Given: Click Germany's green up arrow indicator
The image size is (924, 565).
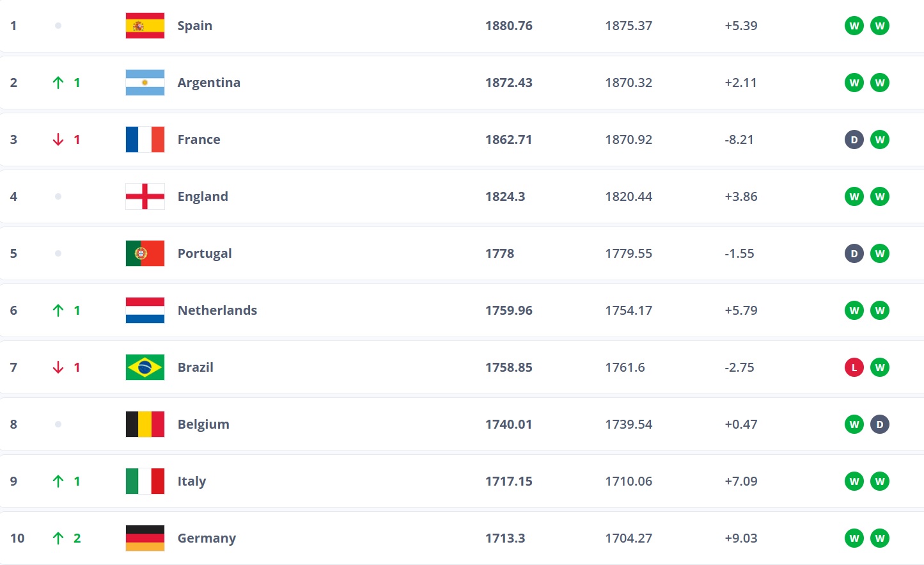Looking at the screenshot, I should coord(58,538).
